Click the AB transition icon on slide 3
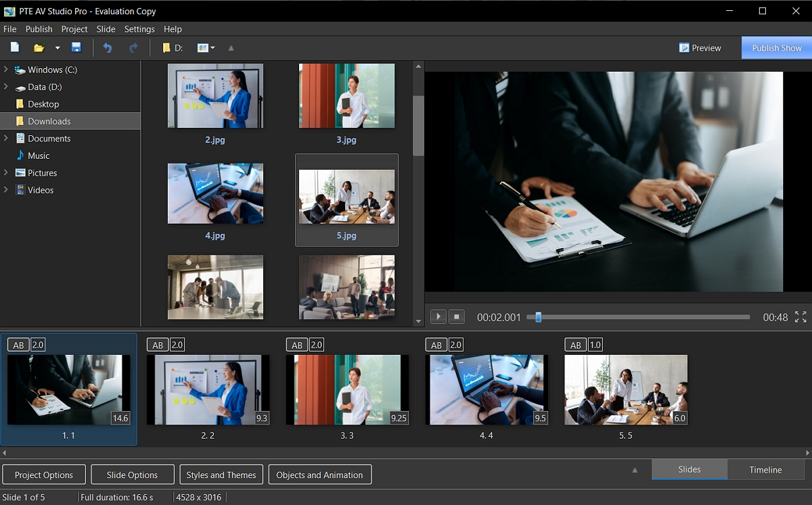This screenshot has height=505, width=812. pos(297,345)
